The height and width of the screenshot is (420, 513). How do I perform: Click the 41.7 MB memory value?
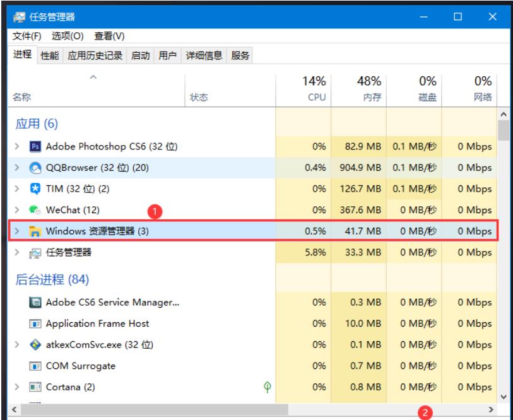point(363,231)
